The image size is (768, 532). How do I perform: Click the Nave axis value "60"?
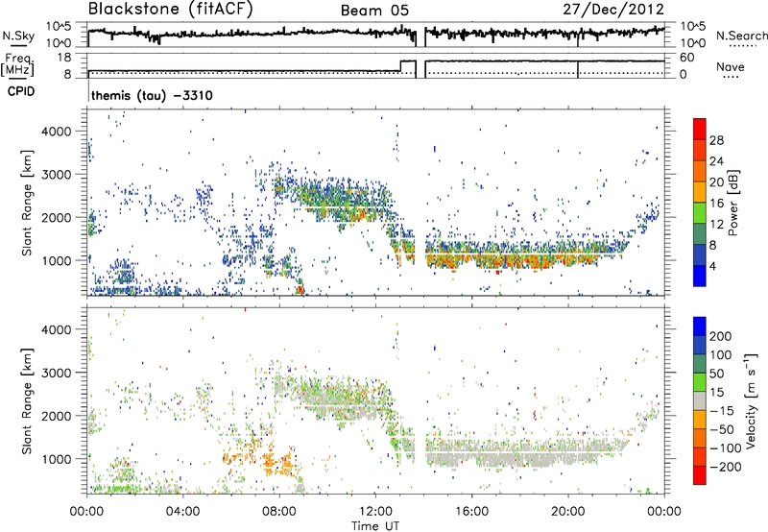coord(687,58)
